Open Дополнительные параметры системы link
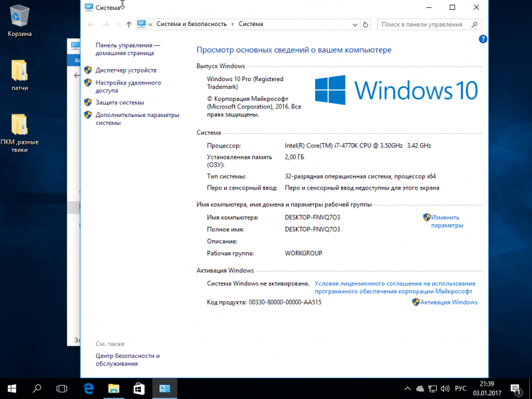Image resolution: width=532 pixels, height=399 pixels. point(138,119)
